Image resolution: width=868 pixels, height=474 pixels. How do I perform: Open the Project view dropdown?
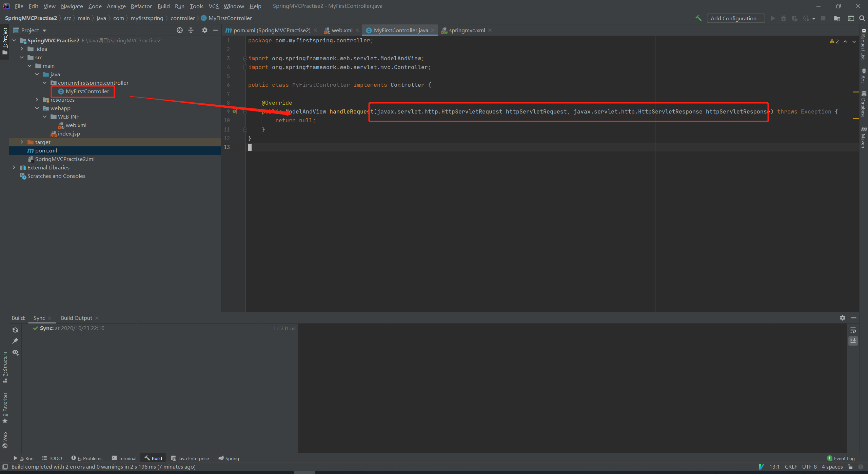click(44, 30)
